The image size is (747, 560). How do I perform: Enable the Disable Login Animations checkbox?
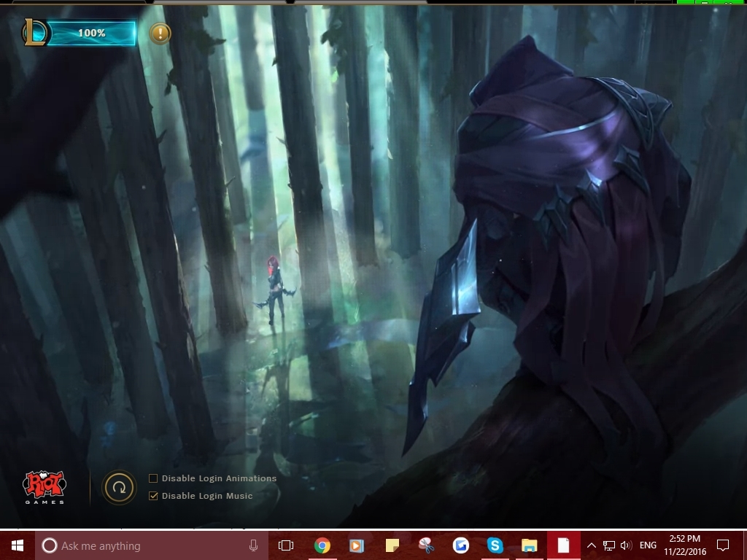click(153, 478)
